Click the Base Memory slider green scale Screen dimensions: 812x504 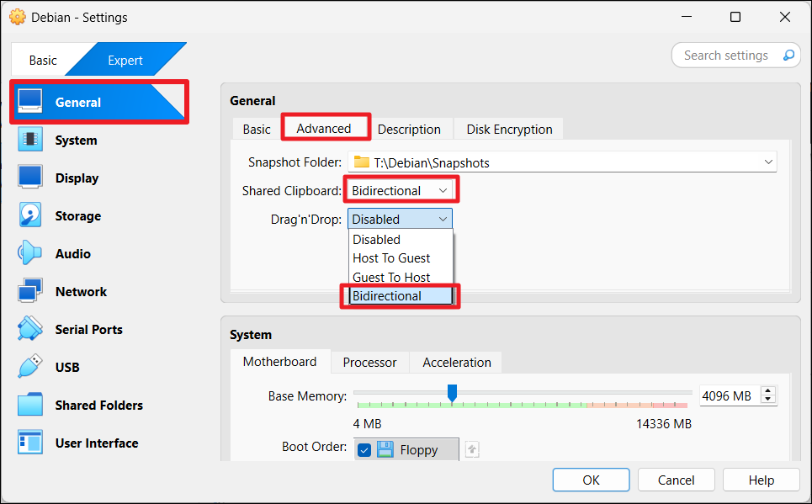[471, 405]
